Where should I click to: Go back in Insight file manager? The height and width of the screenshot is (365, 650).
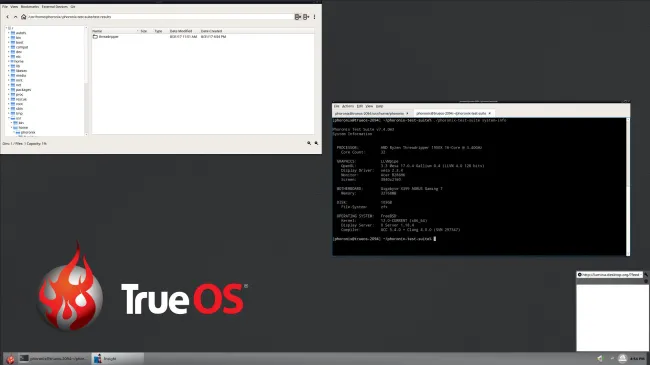[x=7, y=17]
